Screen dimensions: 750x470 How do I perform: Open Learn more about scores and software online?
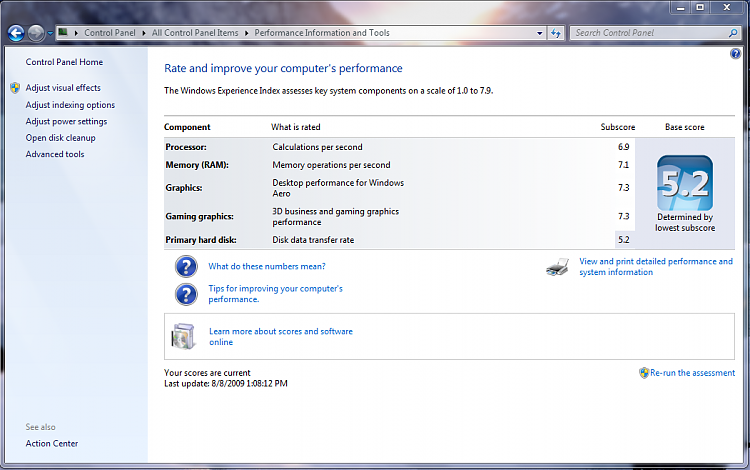click(281, 337)
